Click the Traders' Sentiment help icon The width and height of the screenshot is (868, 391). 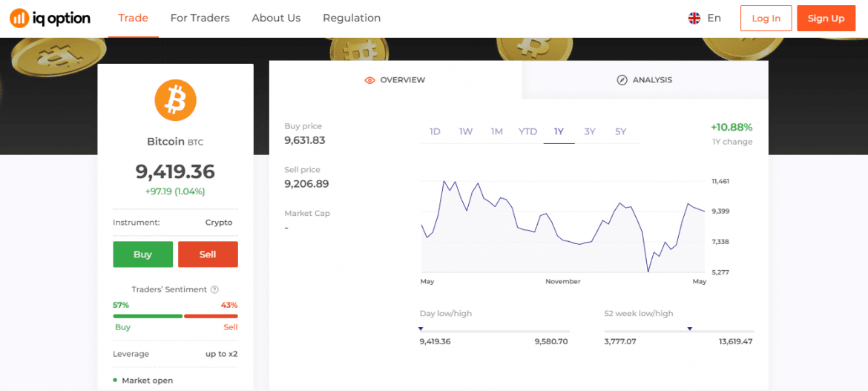[214, 289]
